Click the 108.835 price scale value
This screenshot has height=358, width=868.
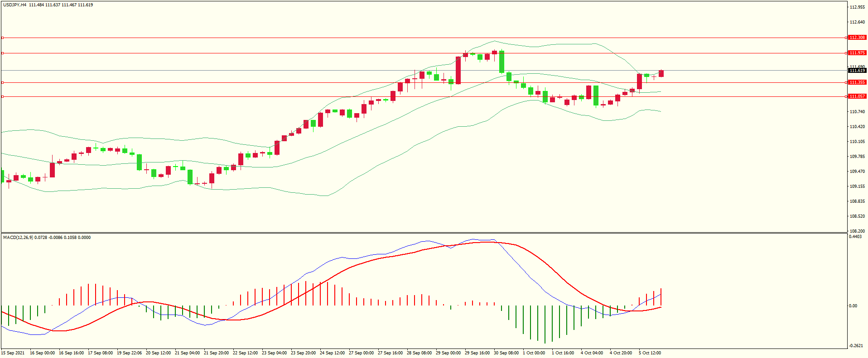click(x=857, y=201)
